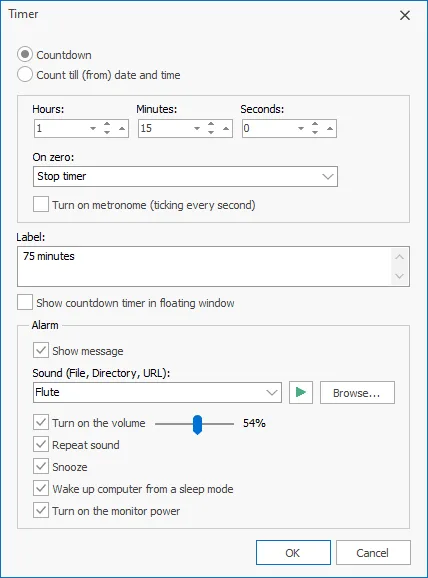Viewport: 428px width, 578px height.
Task: Click the 54% volume value text
Action: 254,423
